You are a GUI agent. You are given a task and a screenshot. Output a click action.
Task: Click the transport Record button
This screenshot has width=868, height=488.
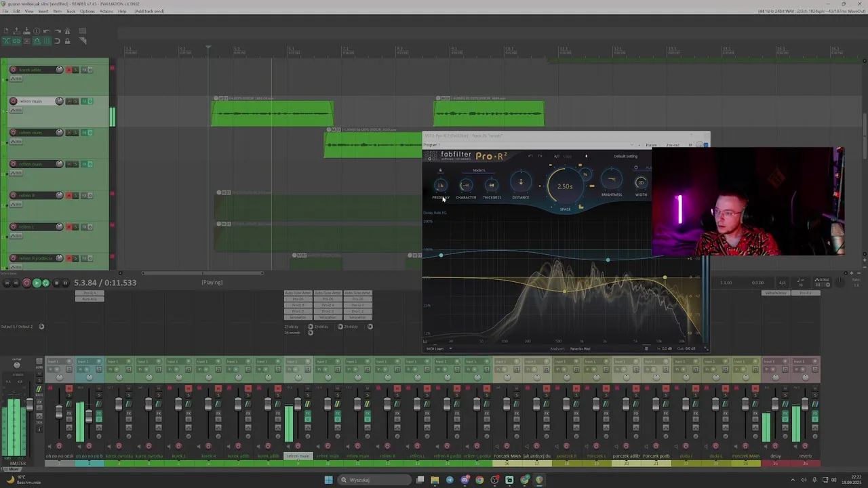click(x=26, y=283)
